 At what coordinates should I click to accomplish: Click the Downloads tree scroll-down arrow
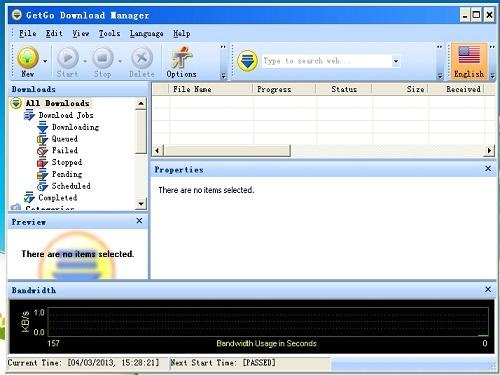click(x=141, y=204)
